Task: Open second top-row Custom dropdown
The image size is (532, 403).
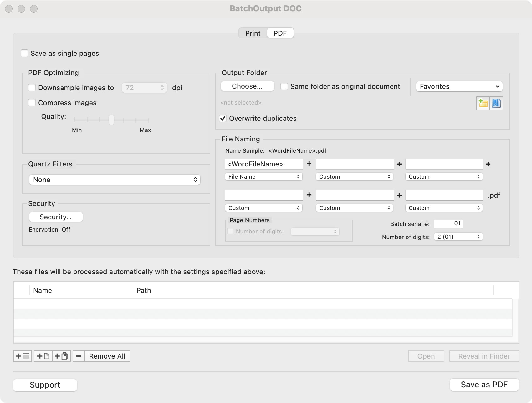Action: pyautogui.click(x=355, y=176)
